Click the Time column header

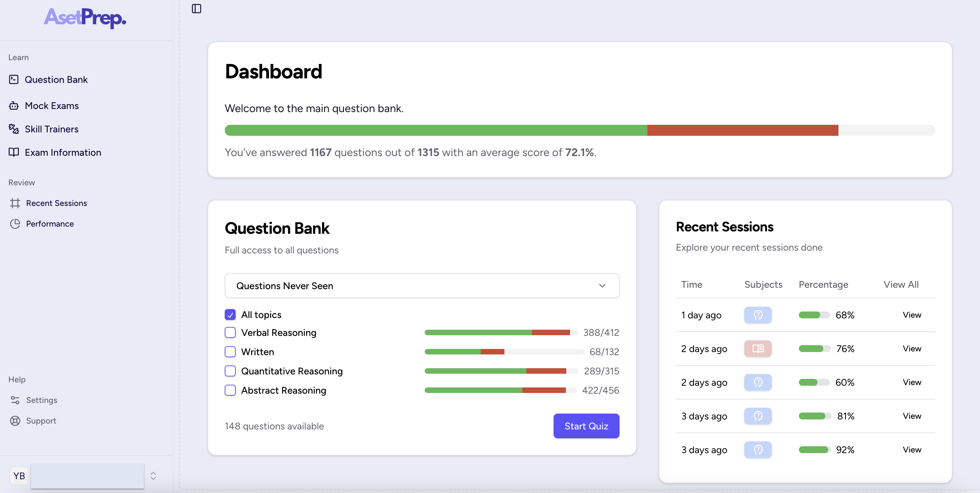[x=692, y=284]
